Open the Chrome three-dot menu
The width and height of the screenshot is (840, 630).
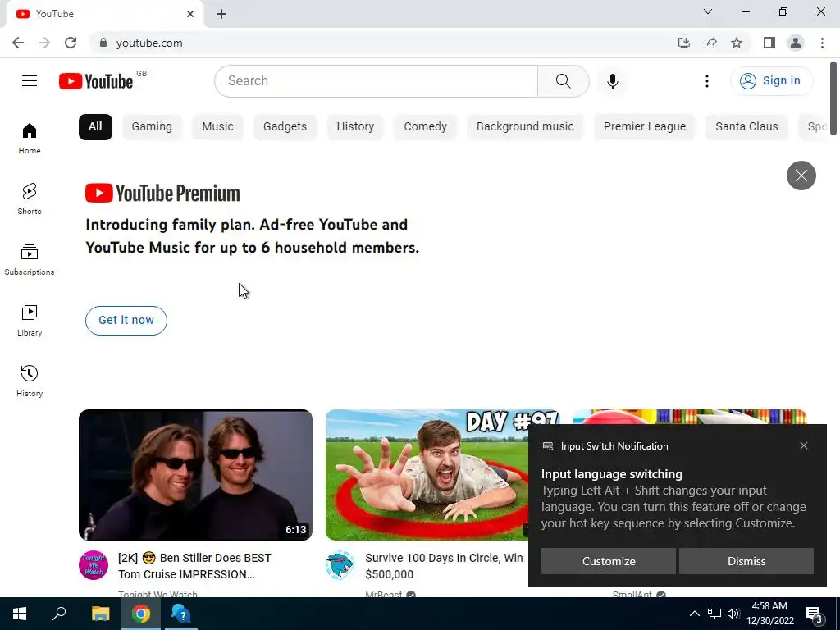tap(822, 43)
